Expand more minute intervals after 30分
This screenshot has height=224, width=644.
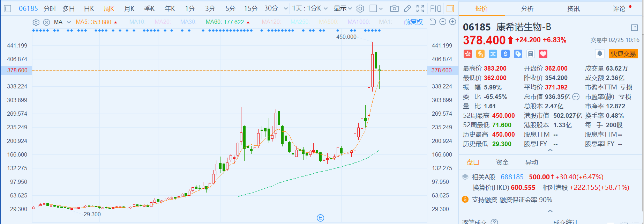click(286, 8)
